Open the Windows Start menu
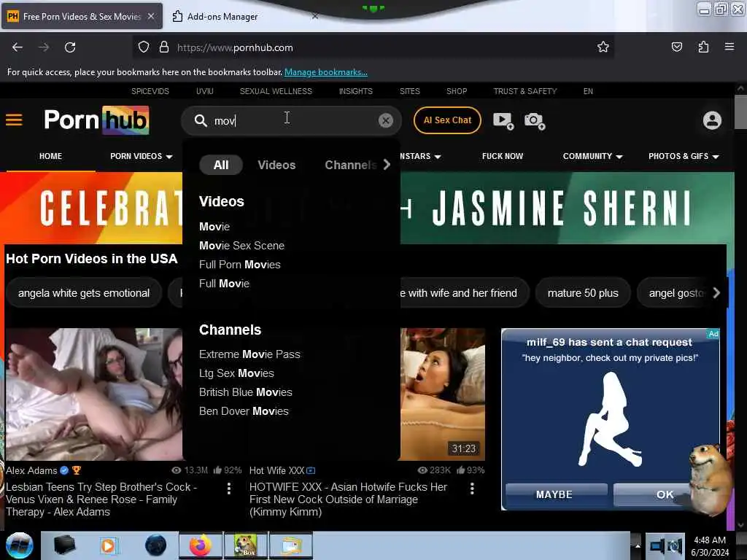Screen dimensions: 747x560 [x=19, y=545]
